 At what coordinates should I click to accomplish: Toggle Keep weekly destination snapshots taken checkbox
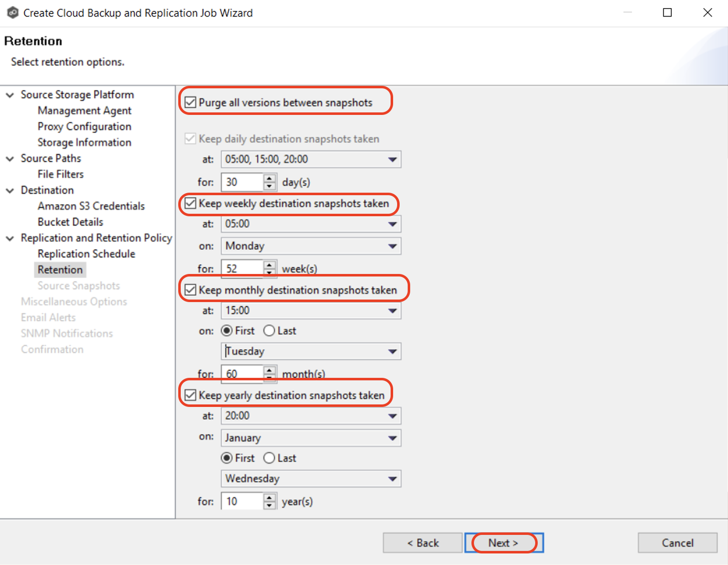[x=190, y=203]
